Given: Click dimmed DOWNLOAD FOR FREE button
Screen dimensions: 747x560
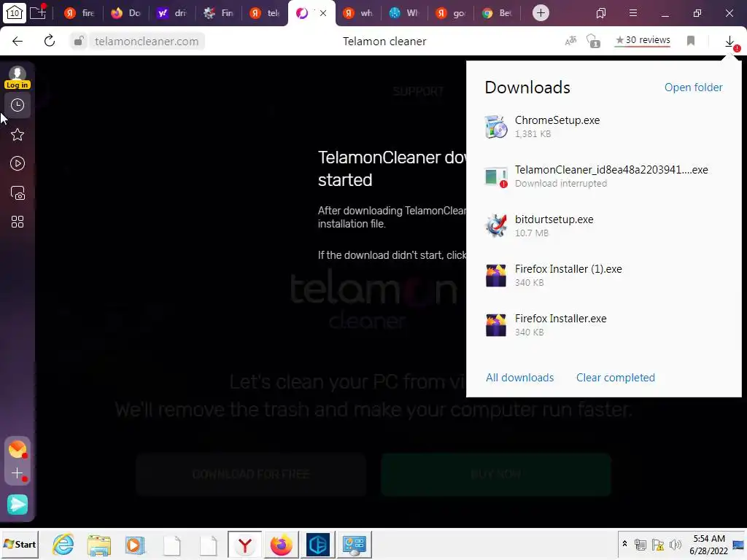Looking at the screenshot, I should (x=251, y=474).
